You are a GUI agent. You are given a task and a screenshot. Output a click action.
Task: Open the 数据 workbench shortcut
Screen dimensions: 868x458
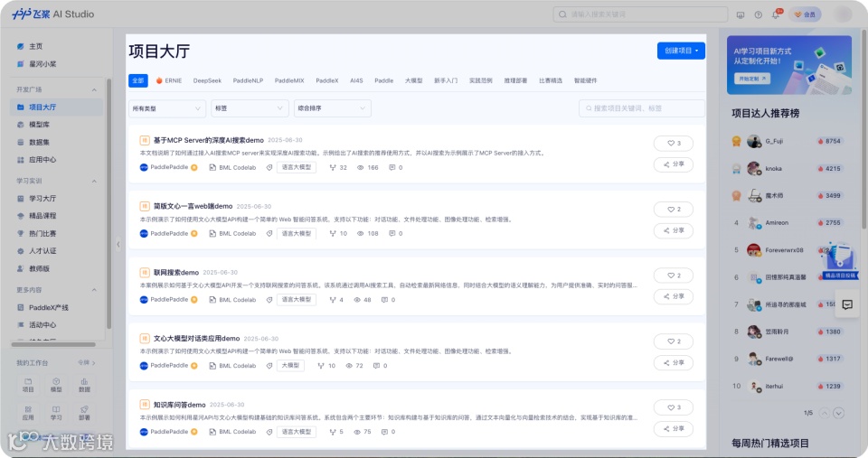84,386
